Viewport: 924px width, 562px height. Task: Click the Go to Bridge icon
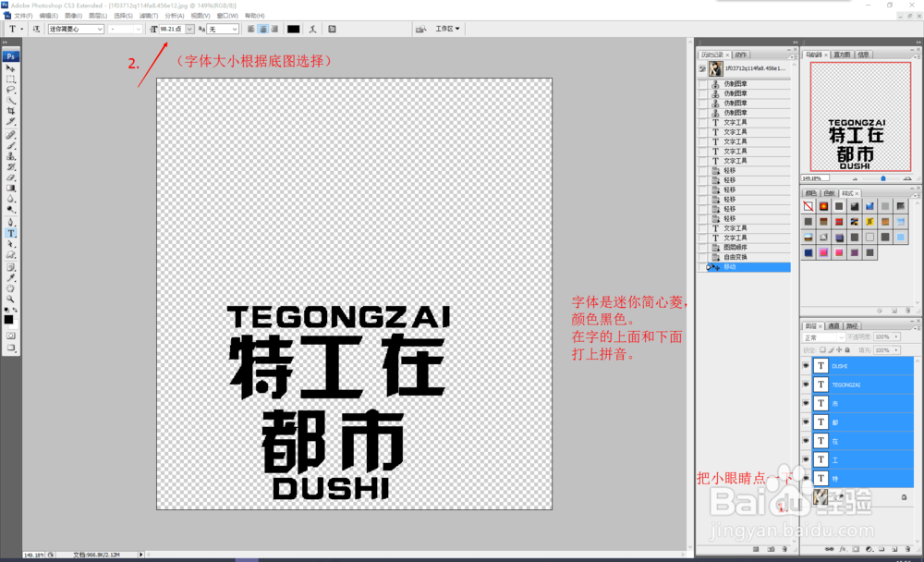coord(420,29)
